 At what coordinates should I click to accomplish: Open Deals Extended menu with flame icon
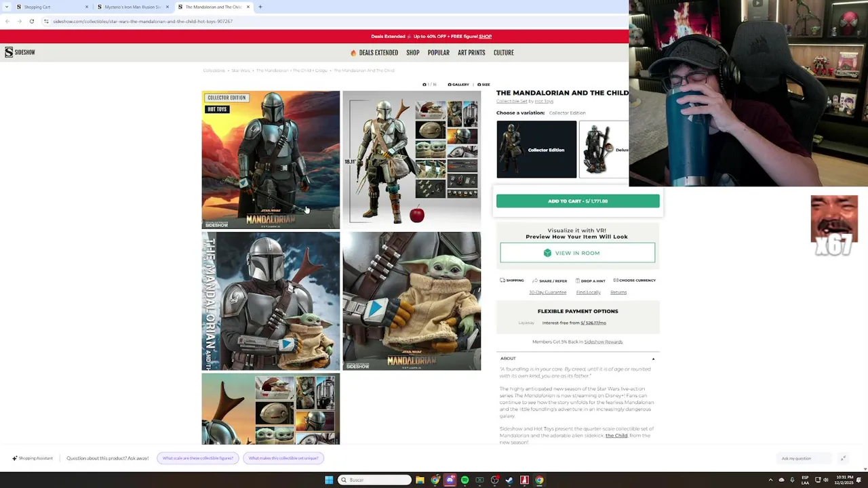(374, 53)
